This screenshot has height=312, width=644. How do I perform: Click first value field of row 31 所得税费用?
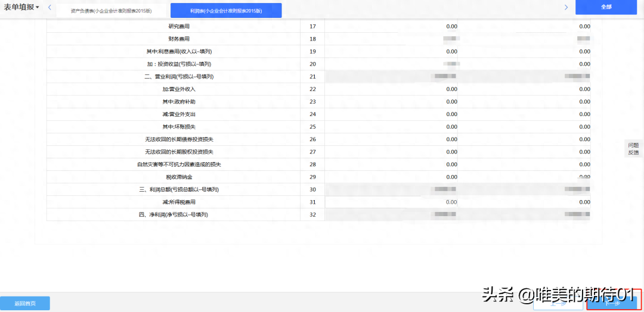(391, 202)
